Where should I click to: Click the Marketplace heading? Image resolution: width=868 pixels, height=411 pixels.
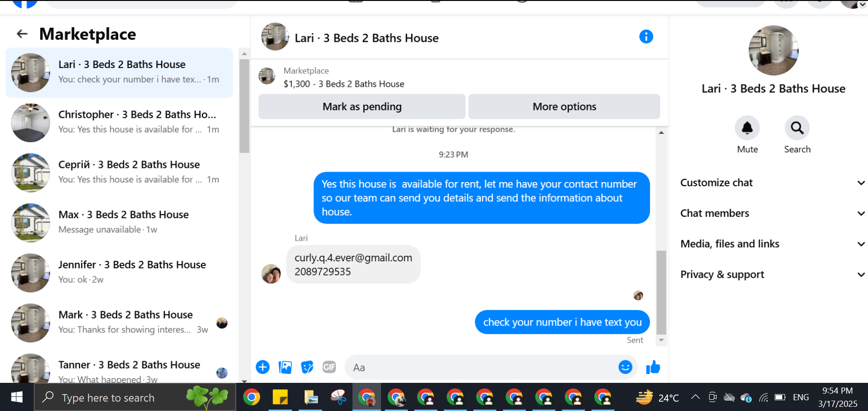coord(88,34)
